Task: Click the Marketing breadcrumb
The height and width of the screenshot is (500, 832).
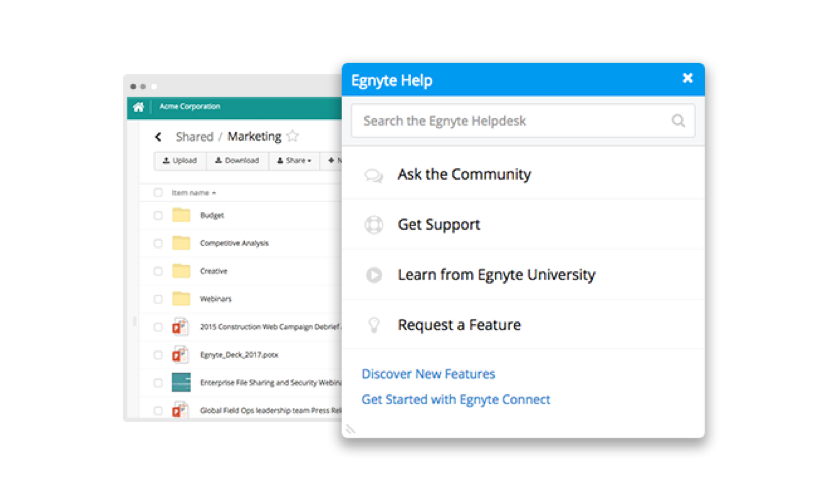Action: pos(254,136)
